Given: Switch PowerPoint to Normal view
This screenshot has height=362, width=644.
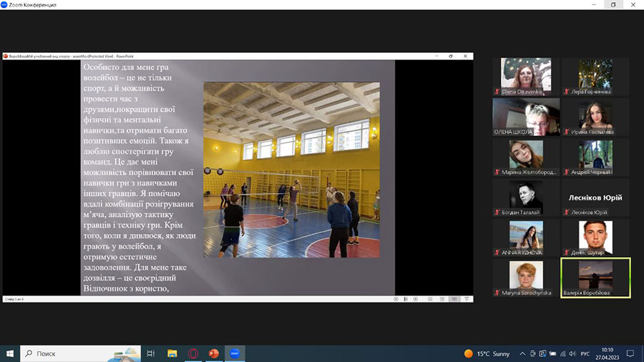Looking at the screenshot, I should click(430, 299).
